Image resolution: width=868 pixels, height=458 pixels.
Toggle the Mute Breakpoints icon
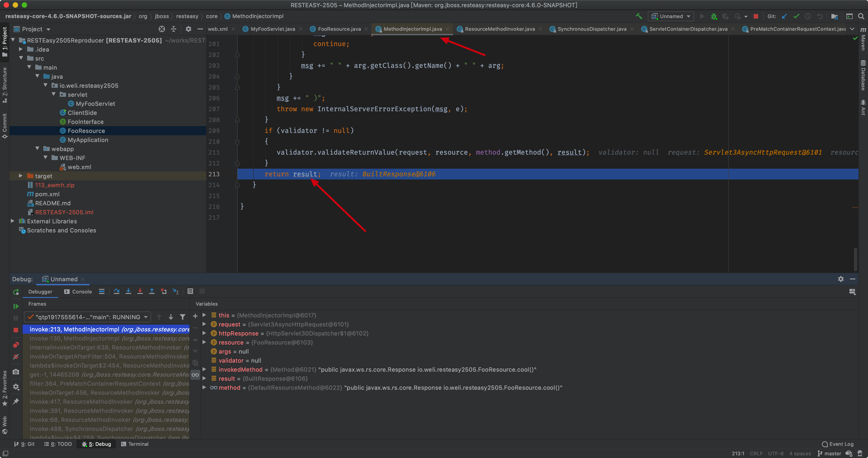tap(16, 357)
